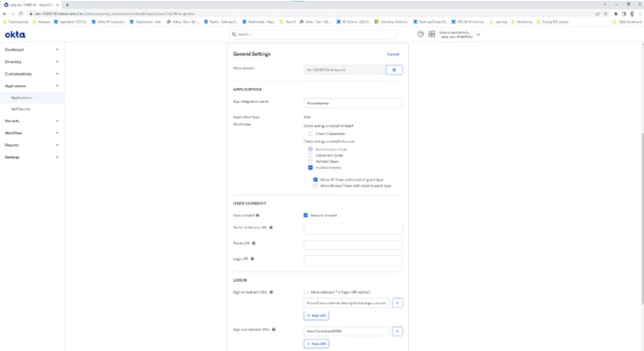Click the info icon beside Policy URI
Viewport: 644px width, 351px height.
pyautogui.click(x=254, y=243)
